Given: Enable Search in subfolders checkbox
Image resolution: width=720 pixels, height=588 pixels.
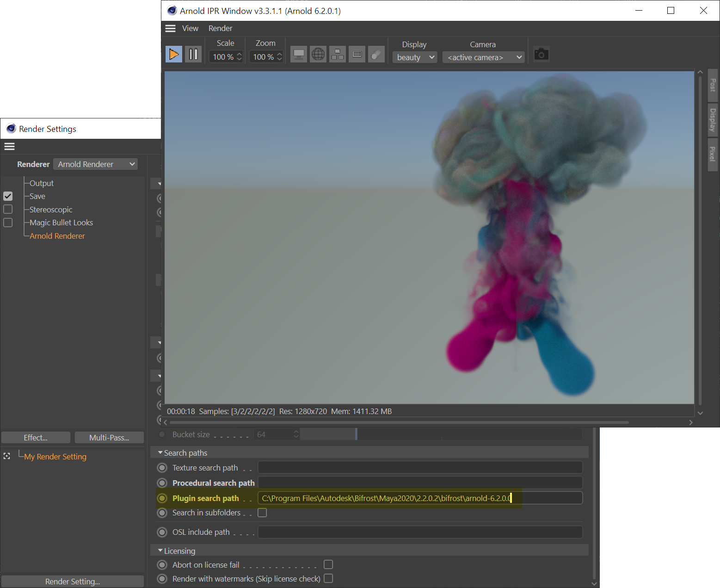Looking at the screenshot, I should tap(262, 513).
